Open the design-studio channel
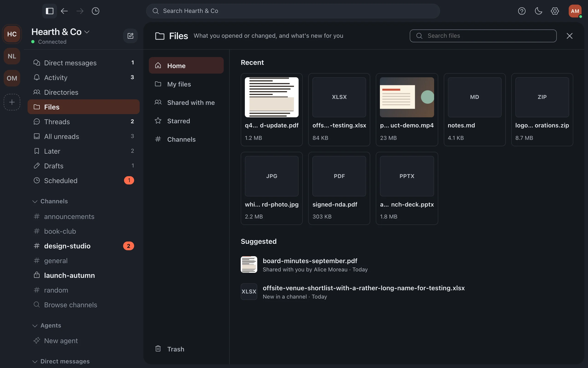This screenshot has height=368, width=588. pos(84,246)
